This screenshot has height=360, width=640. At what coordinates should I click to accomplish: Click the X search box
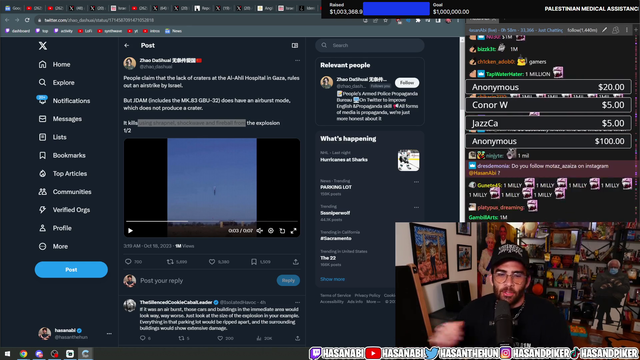(x=370, y=45)
